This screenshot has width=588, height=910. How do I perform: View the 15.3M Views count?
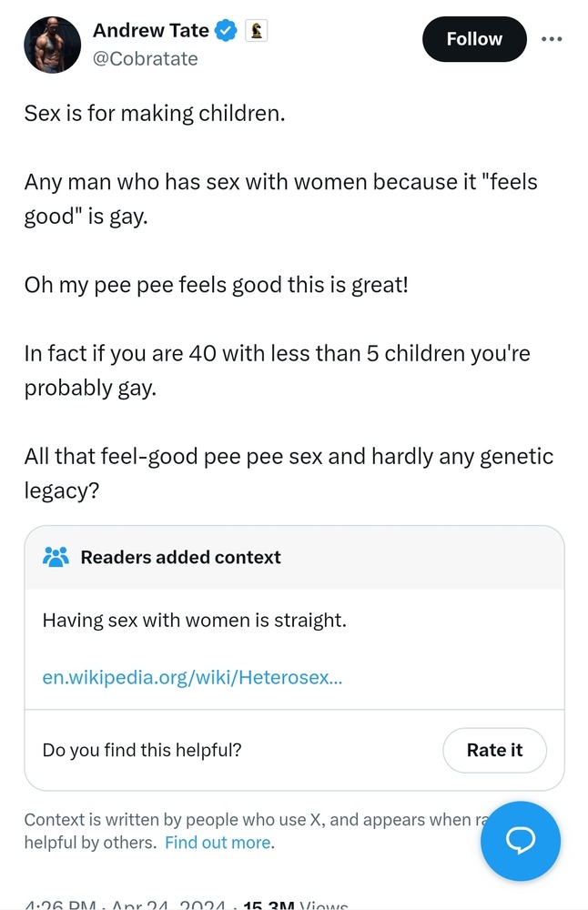pos(296,905)
